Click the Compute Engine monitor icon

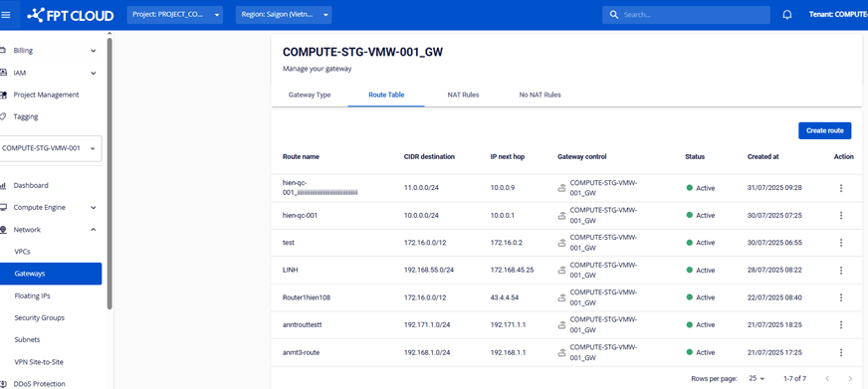[x=3, y=208]
